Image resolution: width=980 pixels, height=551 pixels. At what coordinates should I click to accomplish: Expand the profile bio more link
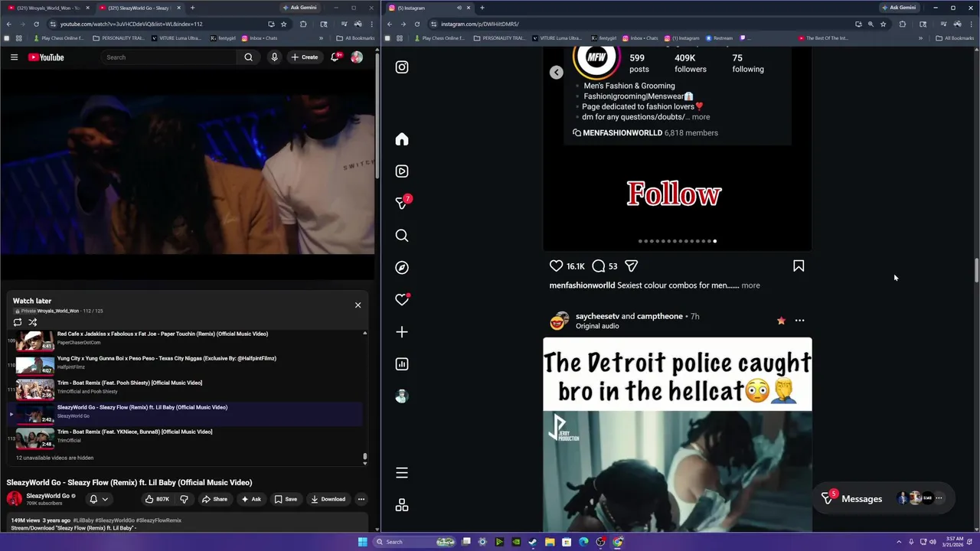point(701,117)
